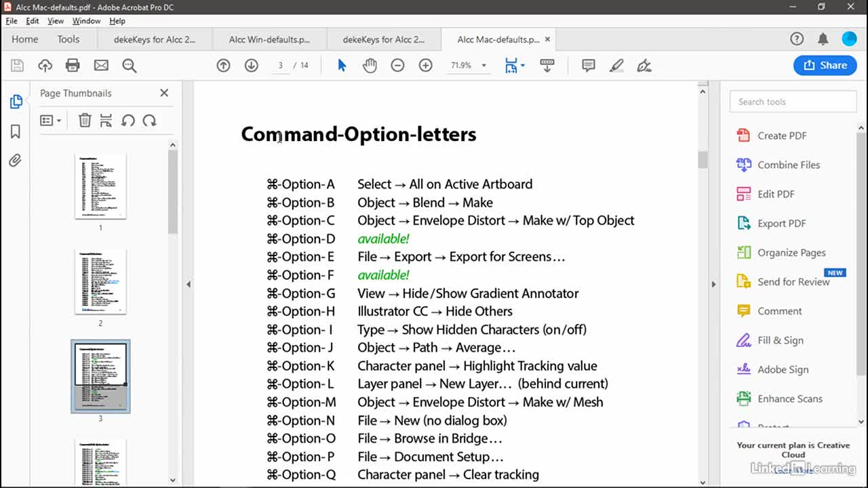This screenshot has width=868, height=488.
Task: Click the blue Share button
Action: point(825,65)
